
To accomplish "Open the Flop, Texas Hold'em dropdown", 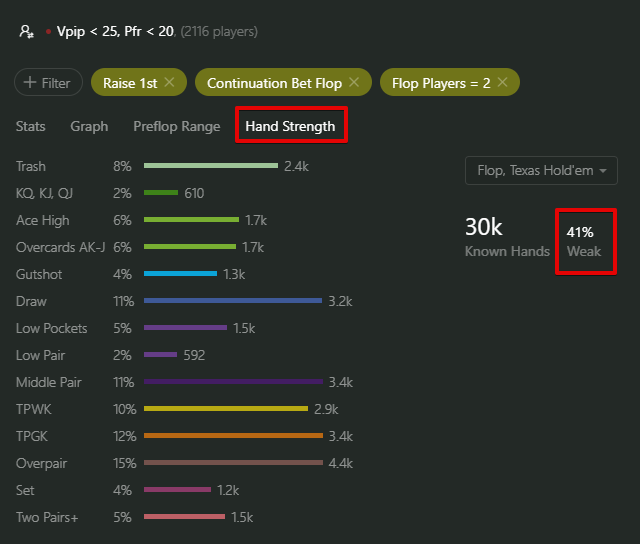I will point(541,171).
